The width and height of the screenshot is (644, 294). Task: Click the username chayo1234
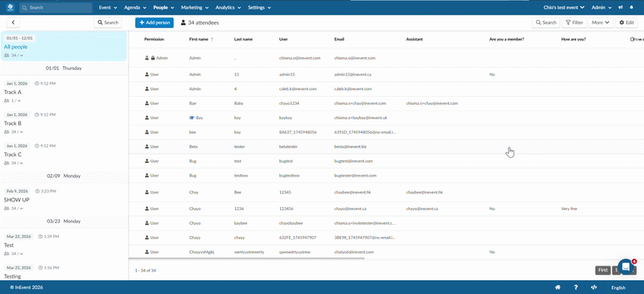(x=289, y=103)
